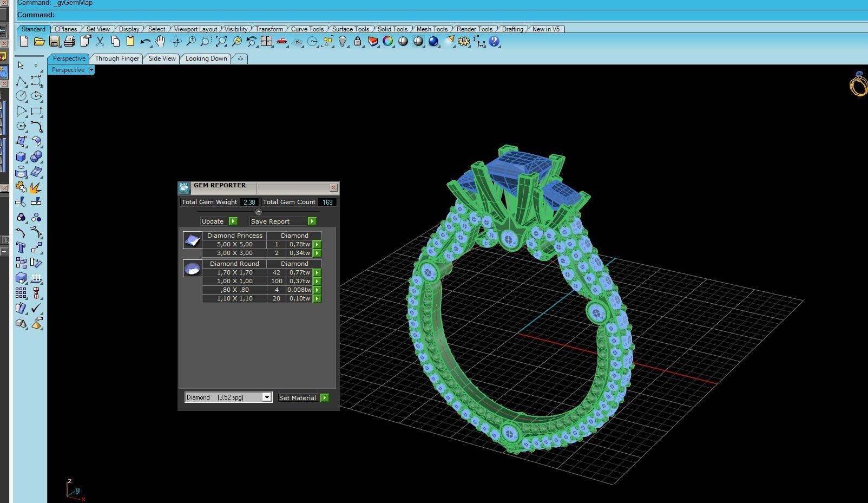868x503 pixels.
Task: Switch to the Side View viewport tab
Action: [162, 58]
